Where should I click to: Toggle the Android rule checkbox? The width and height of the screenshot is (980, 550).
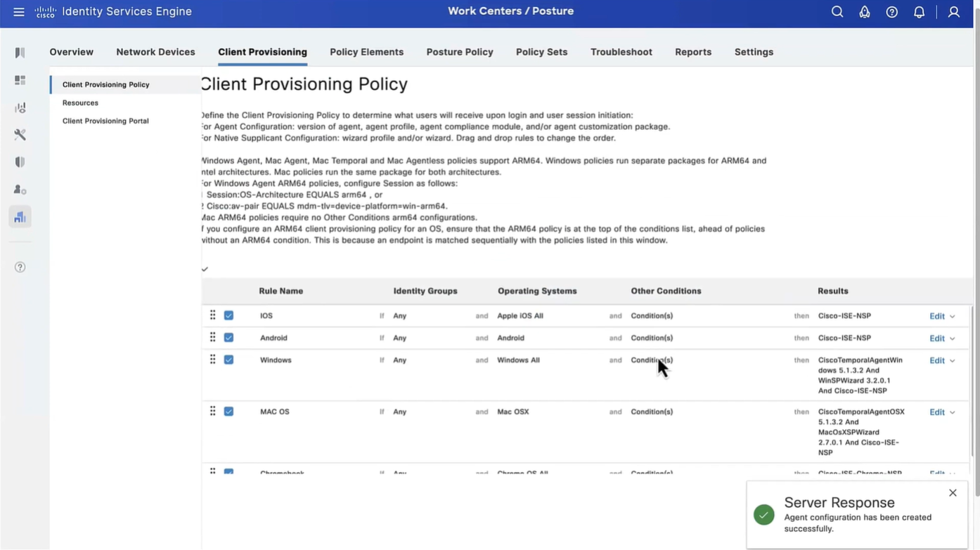pos(228,338)
